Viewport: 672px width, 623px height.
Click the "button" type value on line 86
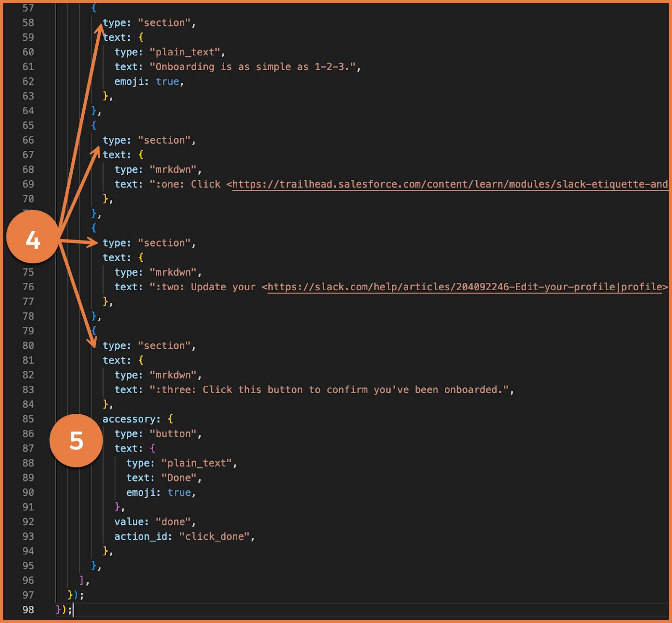point(173,434)
